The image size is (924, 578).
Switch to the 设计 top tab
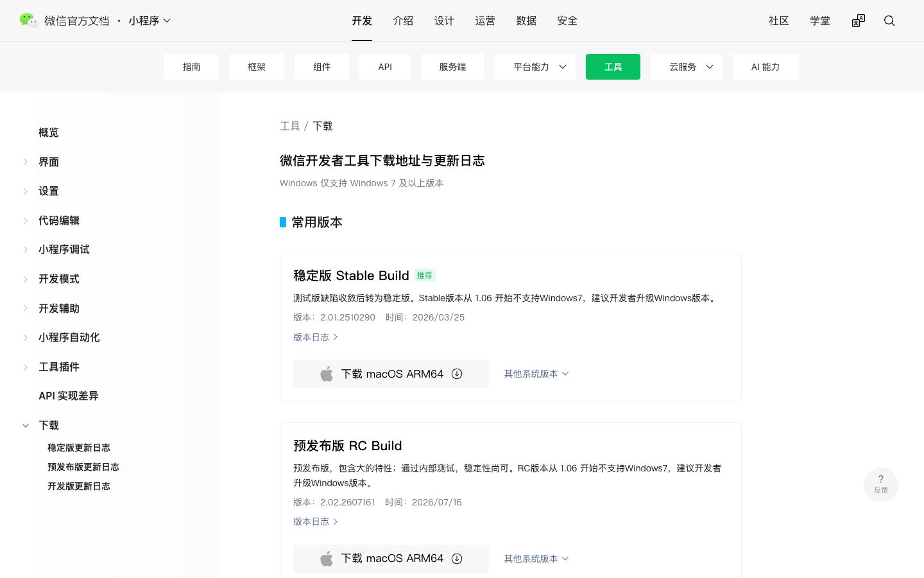[444, 21]
